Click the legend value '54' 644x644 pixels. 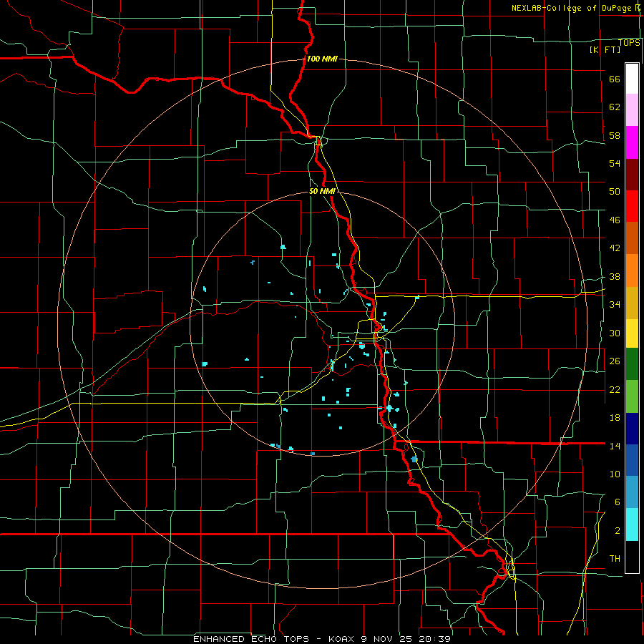pyautogui.click(x=615, y=163)
